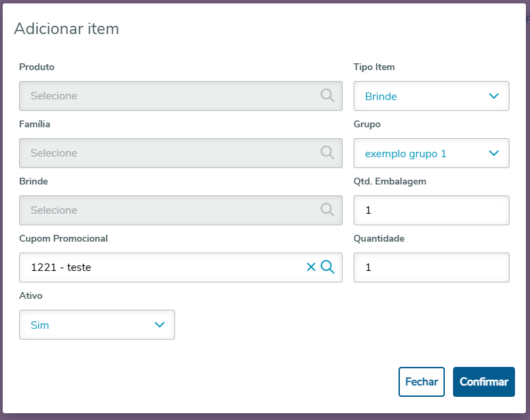Select the Brinde lookup input box
The width and height of the screenshot is (530, 420).
[x=170, y=210]
